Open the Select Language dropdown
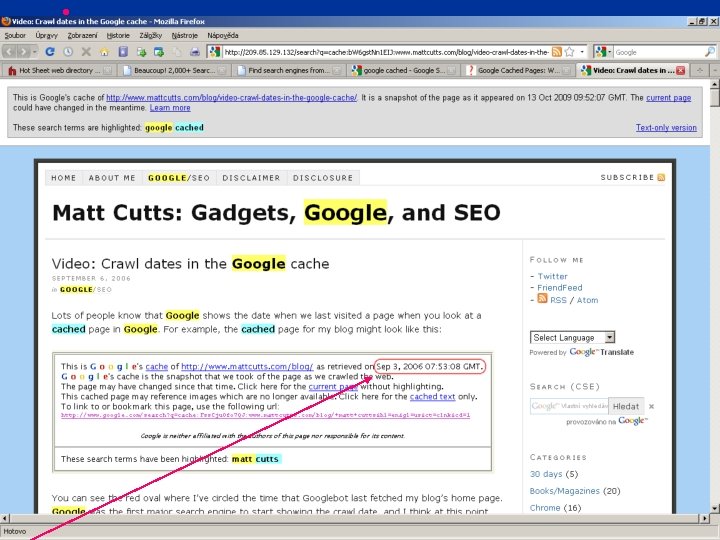Image resolution: width=720 pixels, height=540 pixels. coord(572,338)
